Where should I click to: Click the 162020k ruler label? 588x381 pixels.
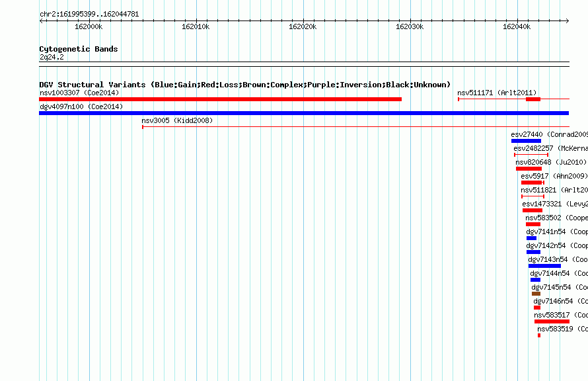[303, 26]
